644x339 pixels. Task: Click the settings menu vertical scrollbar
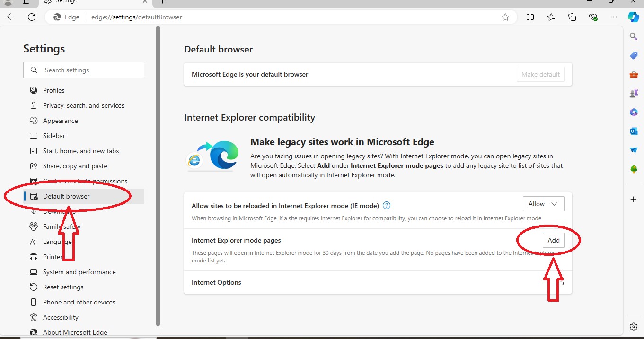(x=158, y=176)
